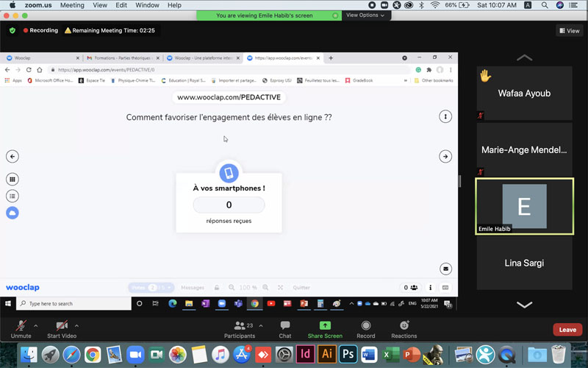Click the Wooclap info icon

coord(430,288)
